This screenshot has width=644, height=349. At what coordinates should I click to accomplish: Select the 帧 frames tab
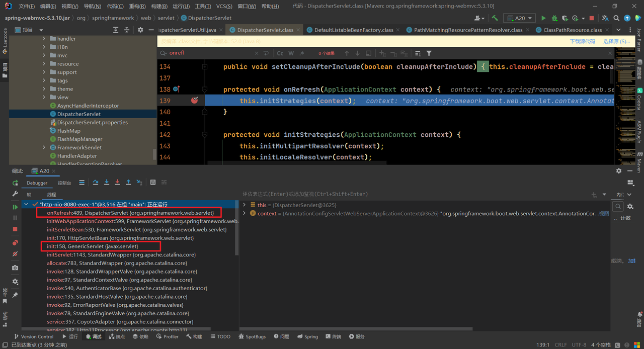pyautogui.click(x=29, y=195)
